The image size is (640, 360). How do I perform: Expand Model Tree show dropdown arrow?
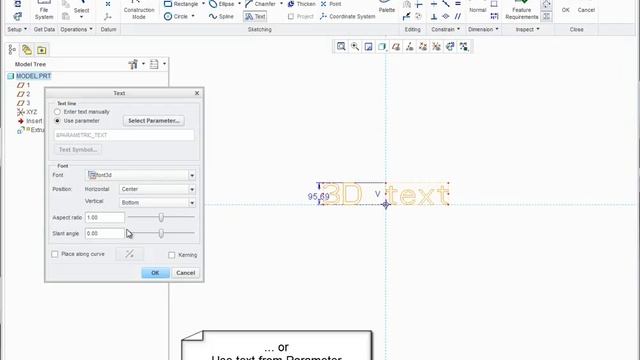(164, 64)
